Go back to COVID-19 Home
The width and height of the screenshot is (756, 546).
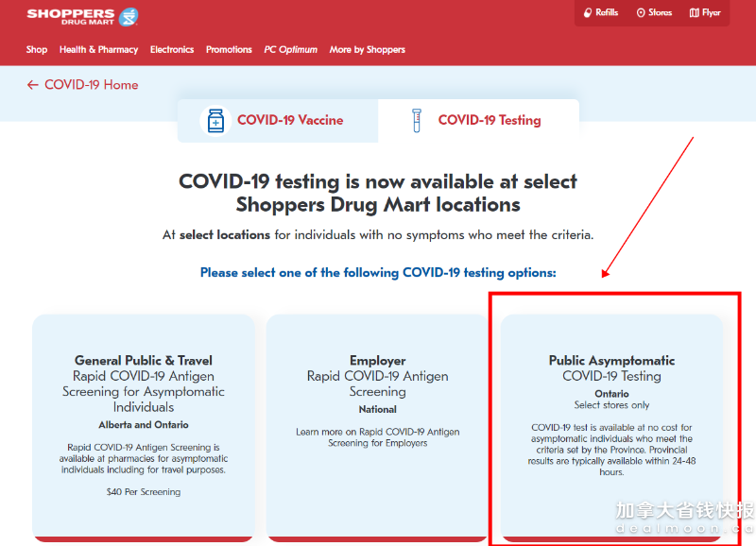pyautogui.click(x=82, y=85)
